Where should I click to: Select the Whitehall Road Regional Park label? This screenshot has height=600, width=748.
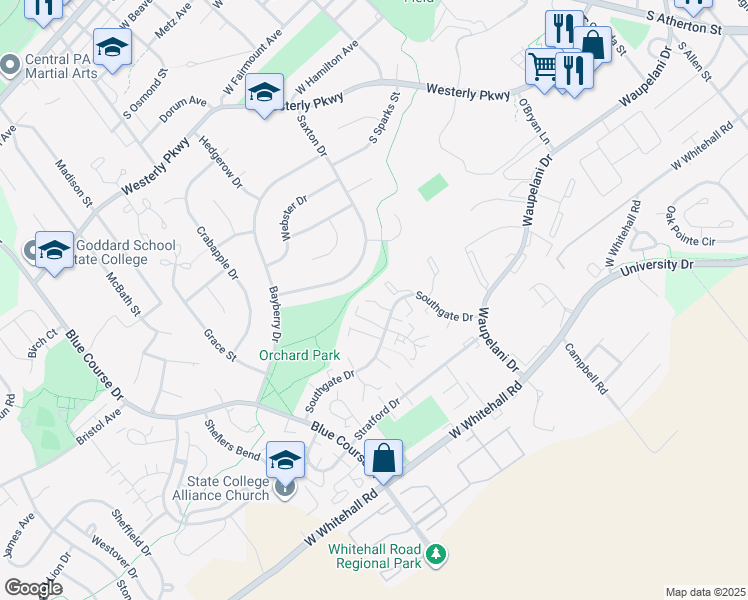tap(375, 556)
